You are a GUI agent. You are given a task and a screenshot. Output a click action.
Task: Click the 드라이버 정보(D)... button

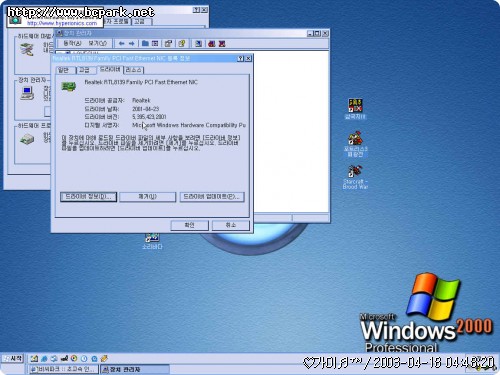point(88,197)
